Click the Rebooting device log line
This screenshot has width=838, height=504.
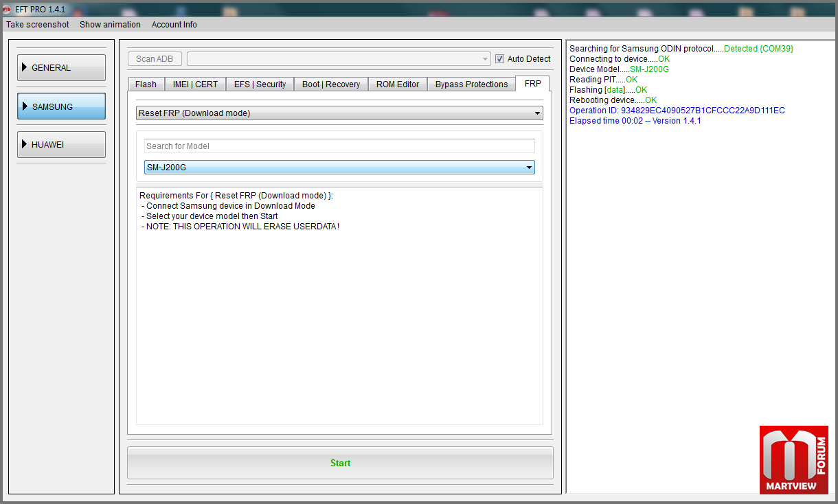(x=613, y=100)
